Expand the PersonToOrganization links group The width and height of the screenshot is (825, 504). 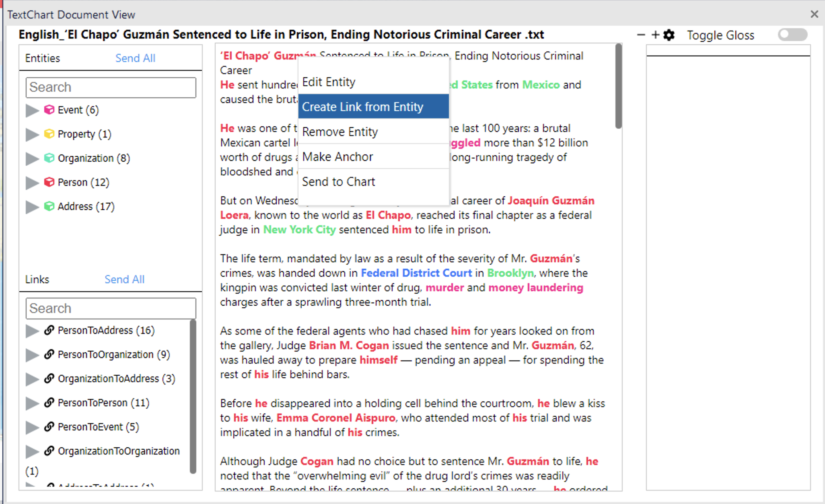point(32,355)
